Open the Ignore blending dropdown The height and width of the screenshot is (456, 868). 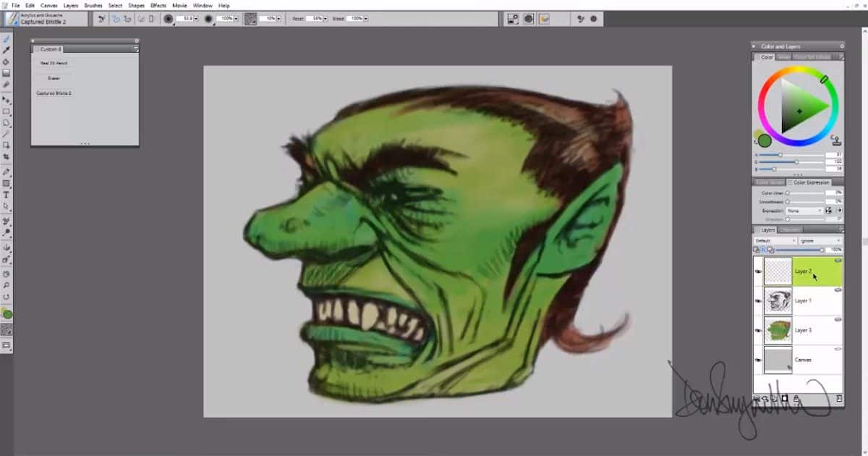pos(817,240)
